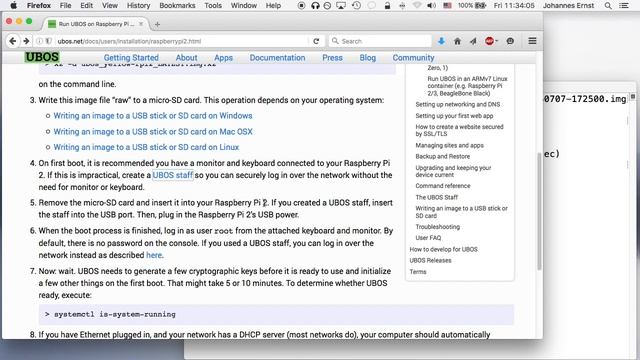The image size is (640, 360).
Task: Click the Time Machine clock icon
Action: tap(356, 6)
